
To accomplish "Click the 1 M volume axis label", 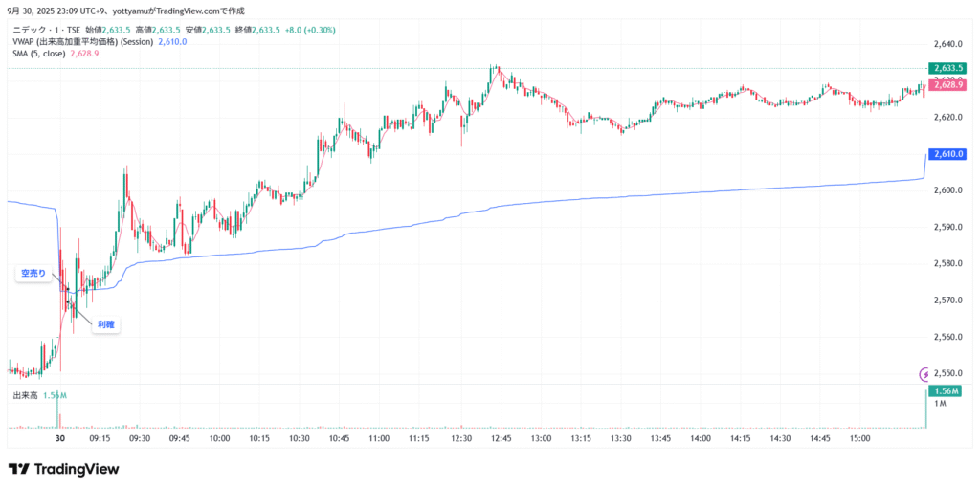I will (940, 405).
